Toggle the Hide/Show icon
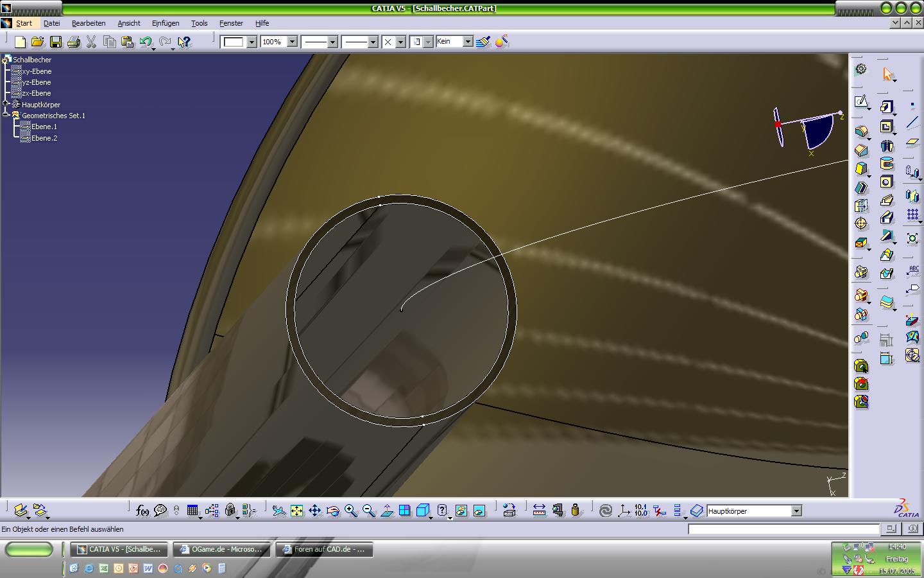924x578 pixels. coord(461,511)
